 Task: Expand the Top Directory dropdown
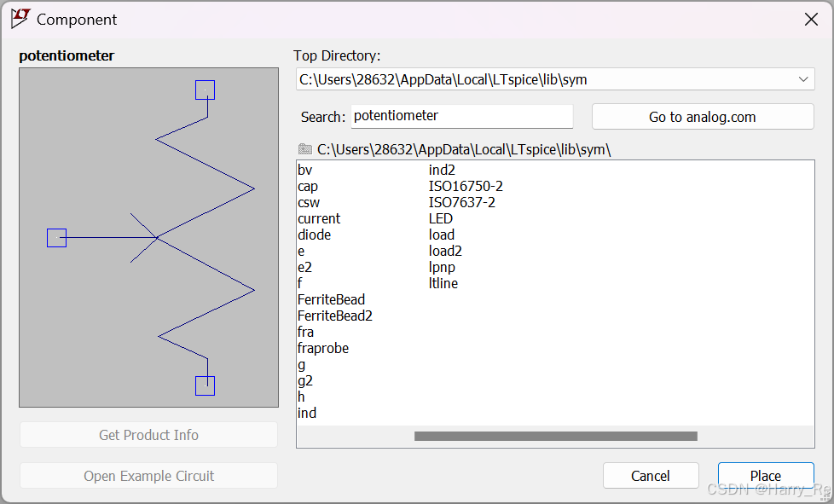802,79
